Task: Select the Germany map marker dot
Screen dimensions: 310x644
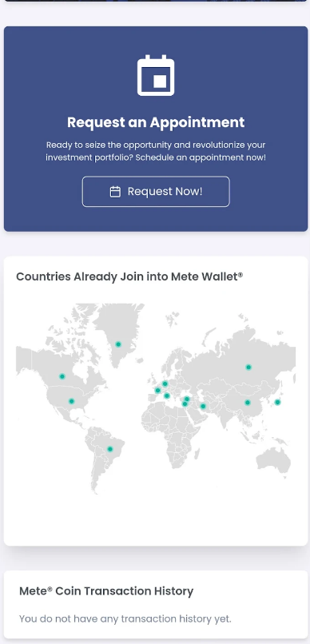Action: pyautogui.click(x=165, y=384)
